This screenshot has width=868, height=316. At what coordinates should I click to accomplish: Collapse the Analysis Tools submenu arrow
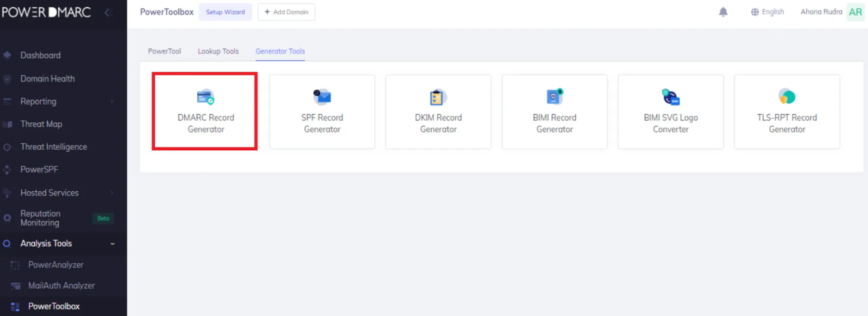pos(112,244)
